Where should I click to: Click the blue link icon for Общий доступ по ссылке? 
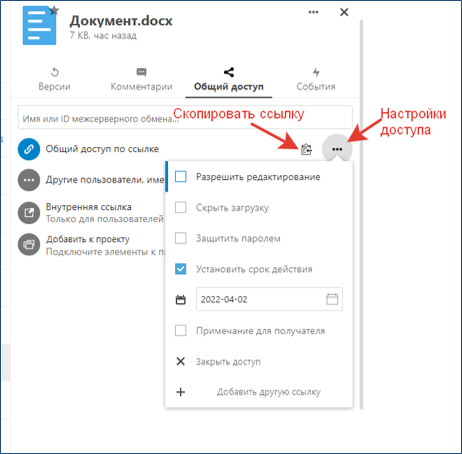(x=29, y=149)
